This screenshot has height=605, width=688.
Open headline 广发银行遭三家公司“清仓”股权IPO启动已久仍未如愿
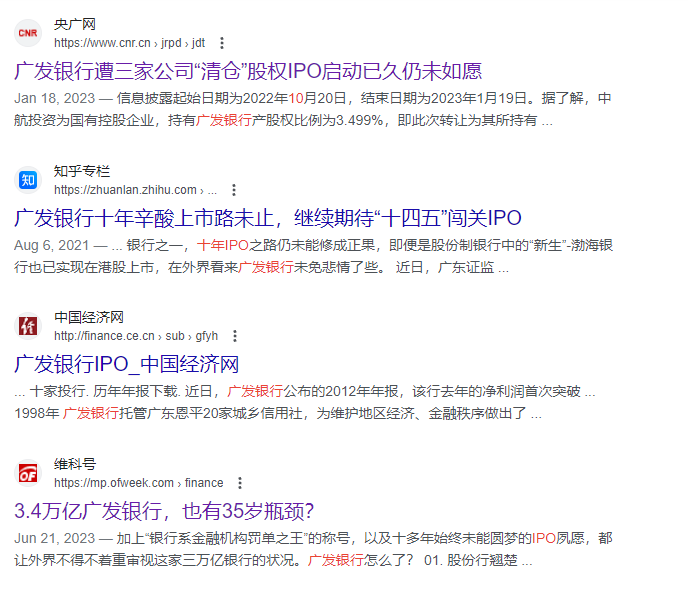click(x=248, y=71)
